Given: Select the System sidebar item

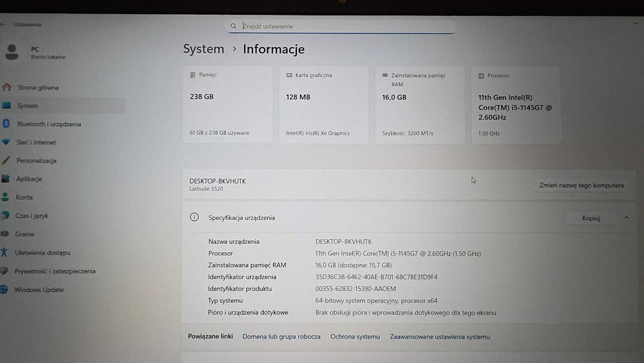Looking at the screenshot, I should click(63, 106).
